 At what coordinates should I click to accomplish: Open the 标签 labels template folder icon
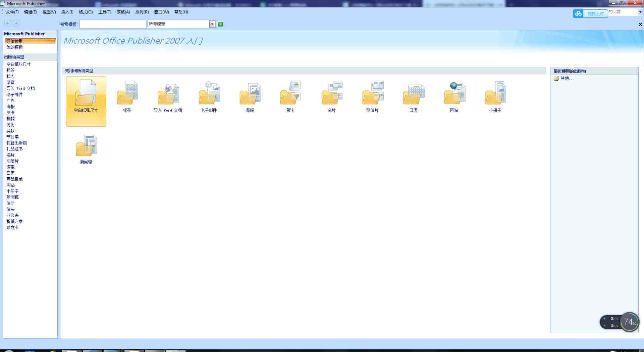(127, 94)
